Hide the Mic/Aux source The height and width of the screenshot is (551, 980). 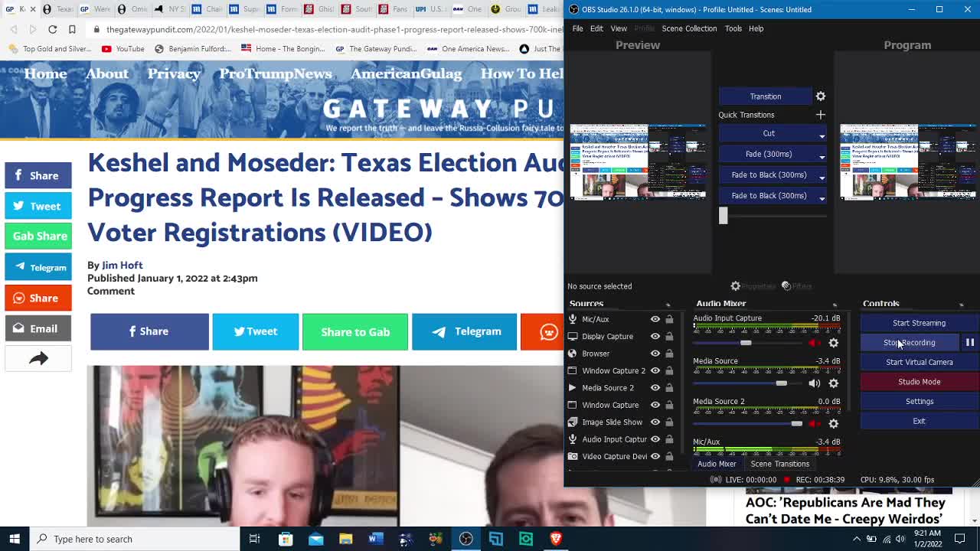click(x=655, y=319)
